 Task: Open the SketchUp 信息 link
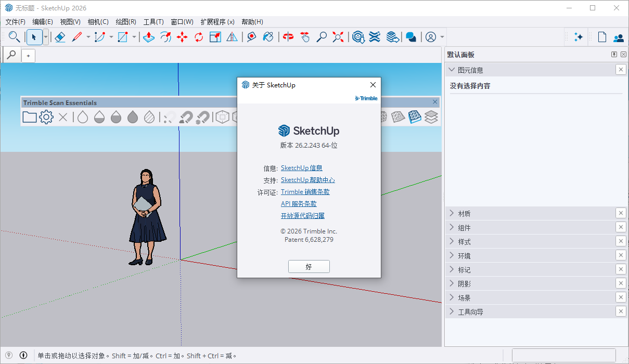tap(302, 168)
